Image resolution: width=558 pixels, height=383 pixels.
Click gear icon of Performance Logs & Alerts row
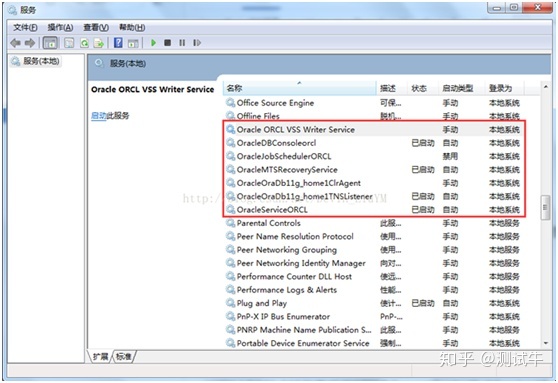231,289
